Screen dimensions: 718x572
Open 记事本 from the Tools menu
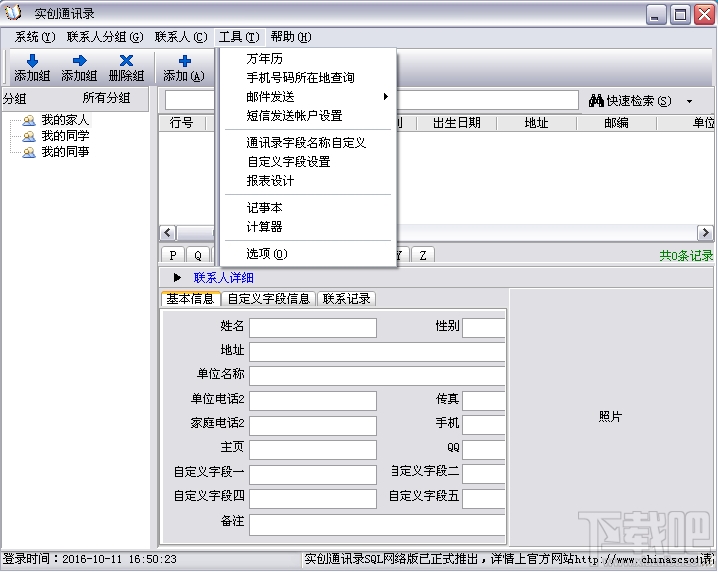click(308, 208)
